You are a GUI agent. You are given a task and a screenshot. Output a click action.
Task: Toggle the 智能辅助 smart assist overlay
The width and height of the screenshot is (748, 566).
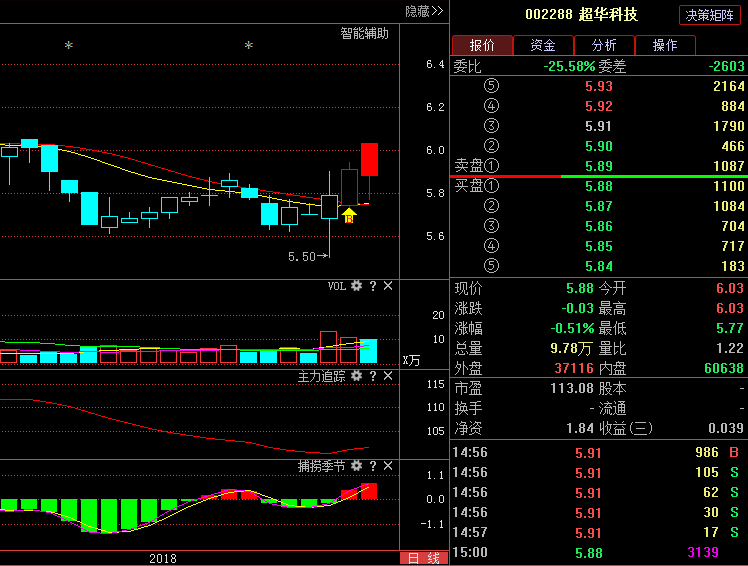pyautogui.click(x=364, y=33)
